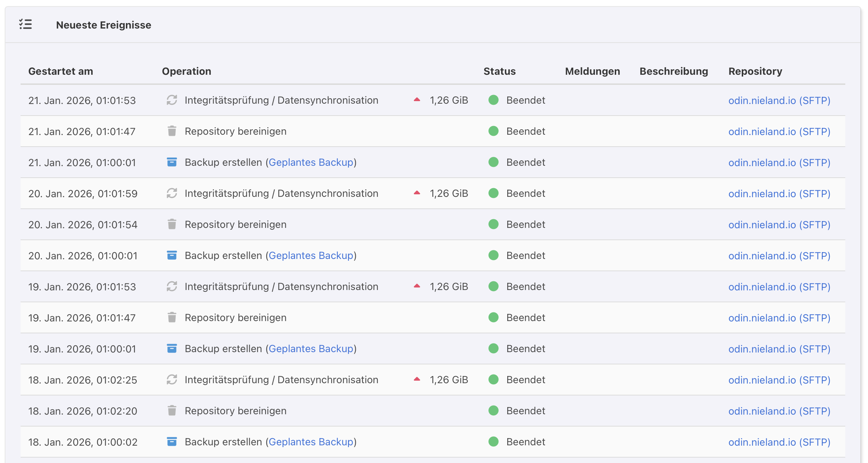868x463 pixels.
Task: Click trash icon on 18. Jan. 01:02:20 row
Action: click(172, 411)
